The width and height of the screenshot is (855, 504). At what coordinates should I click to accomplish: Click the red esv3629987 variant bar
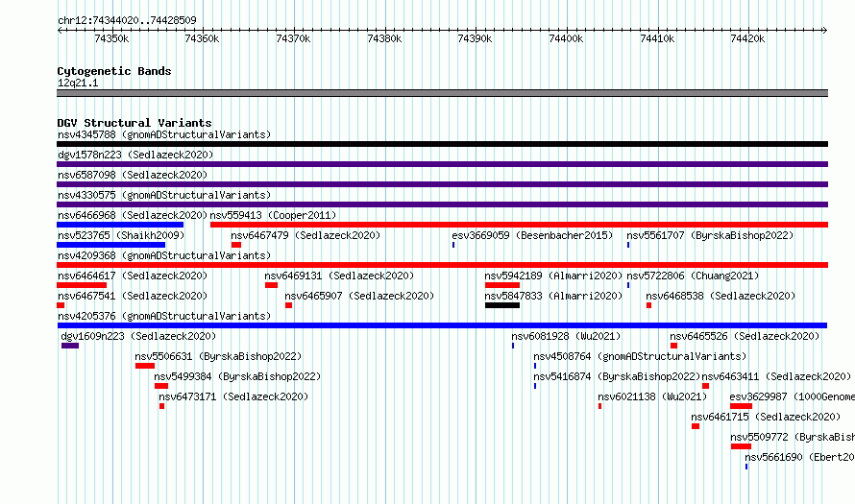741,406
